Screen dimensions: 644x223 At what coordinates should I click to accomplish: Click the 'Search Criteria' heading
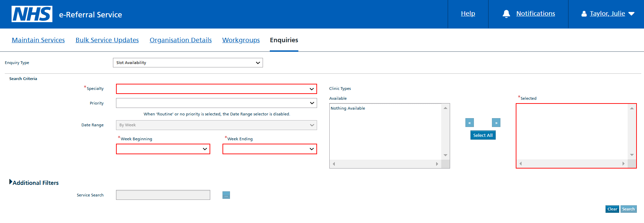coord(23,79)
